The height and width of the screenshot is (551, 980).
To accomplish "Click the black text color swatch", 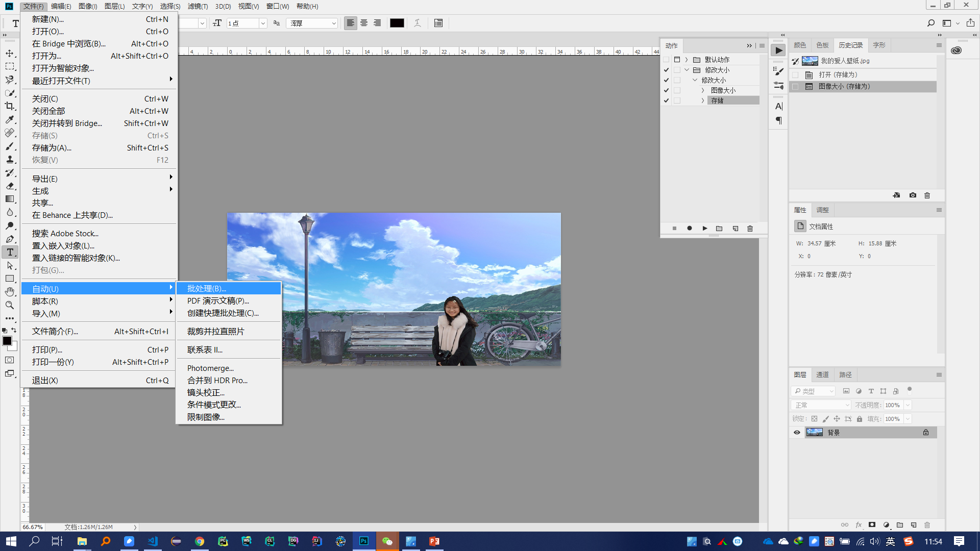I will tap(397, 23).
